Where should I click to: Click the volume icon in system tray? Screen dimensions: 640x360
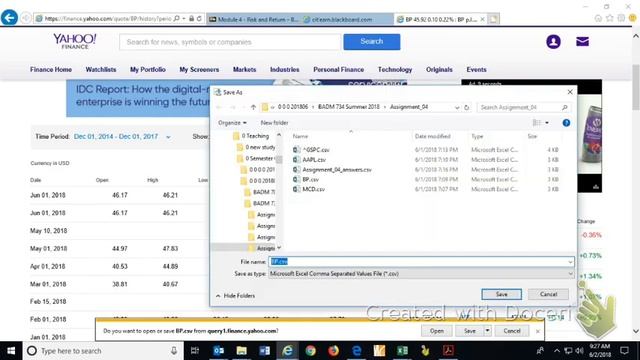point(580,351)
